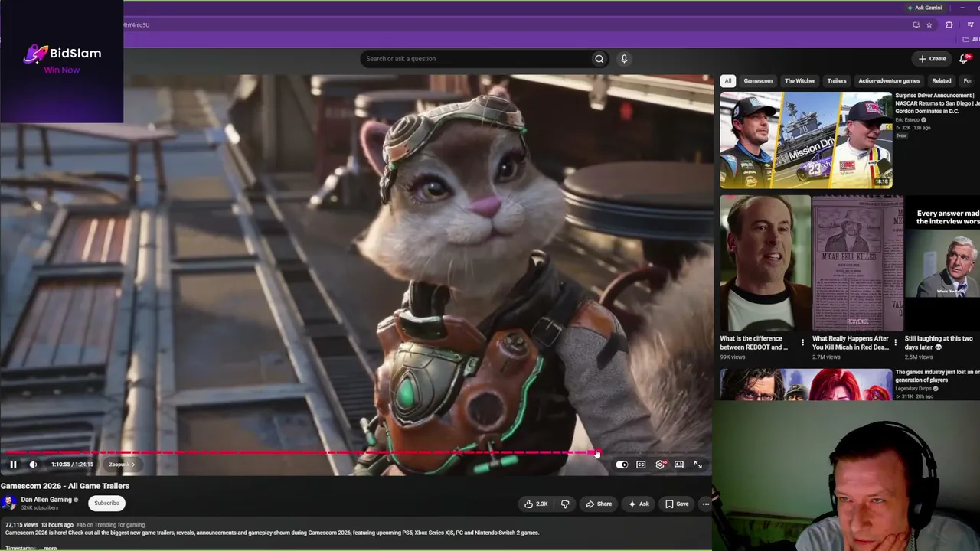Viewport: 980px width, 551px height.
Task: Select the Related filter chip
Action: point(942,80)
